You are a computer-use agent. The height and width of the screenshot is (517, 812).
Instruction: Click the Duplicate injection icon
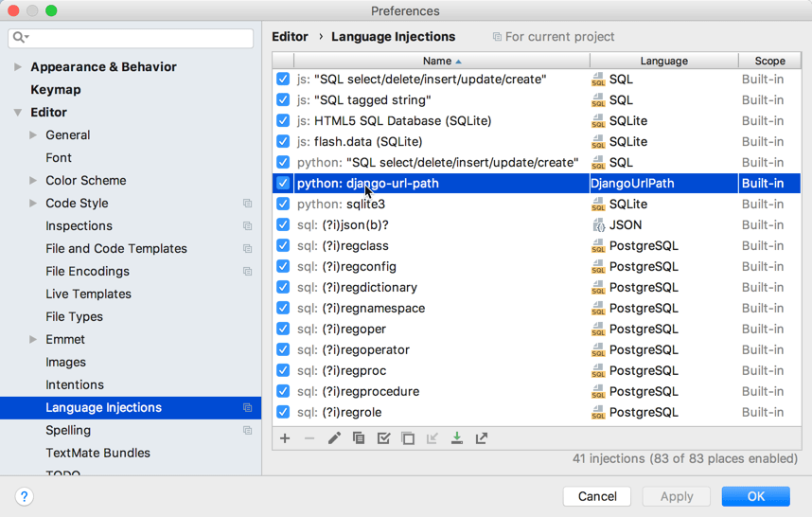(x=359, y=438)
